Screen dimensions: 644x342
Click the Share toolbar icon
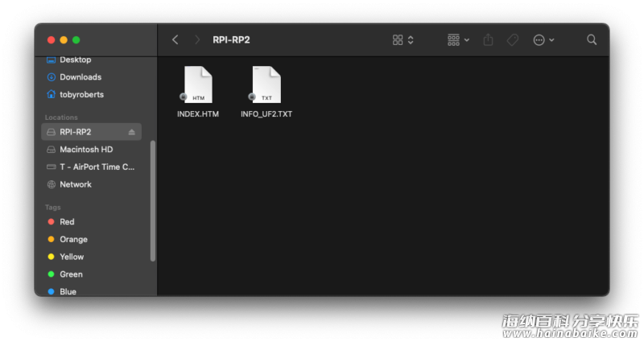488,39
